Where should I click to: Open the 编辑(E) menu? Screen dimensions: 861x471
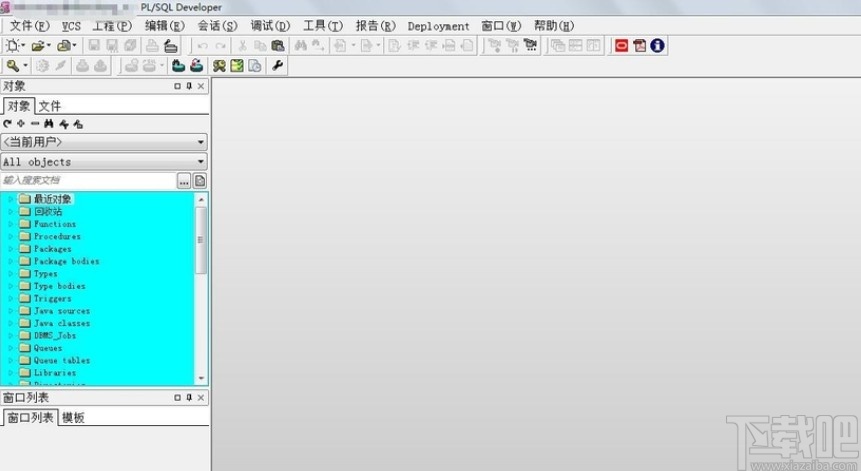pyautogui.click(x=165, y=26)
